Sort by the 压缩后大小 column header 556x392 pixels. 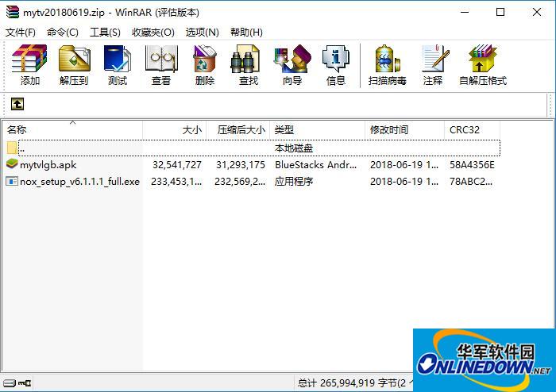[x=238, y=130]
